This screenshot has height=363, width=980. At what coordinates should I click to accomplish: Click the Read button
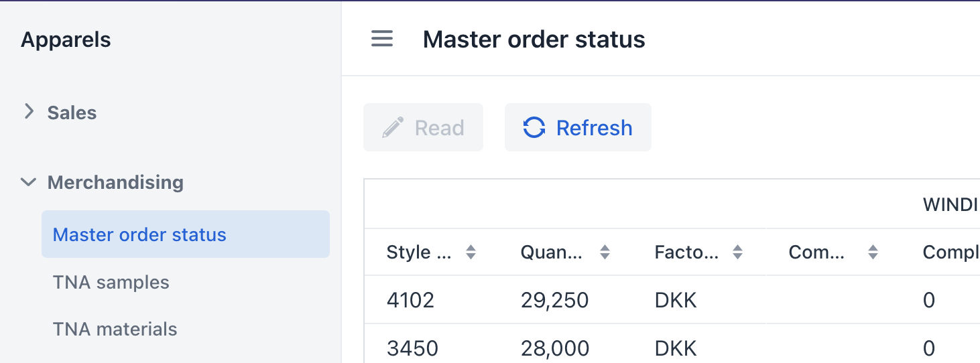(423, 127)
